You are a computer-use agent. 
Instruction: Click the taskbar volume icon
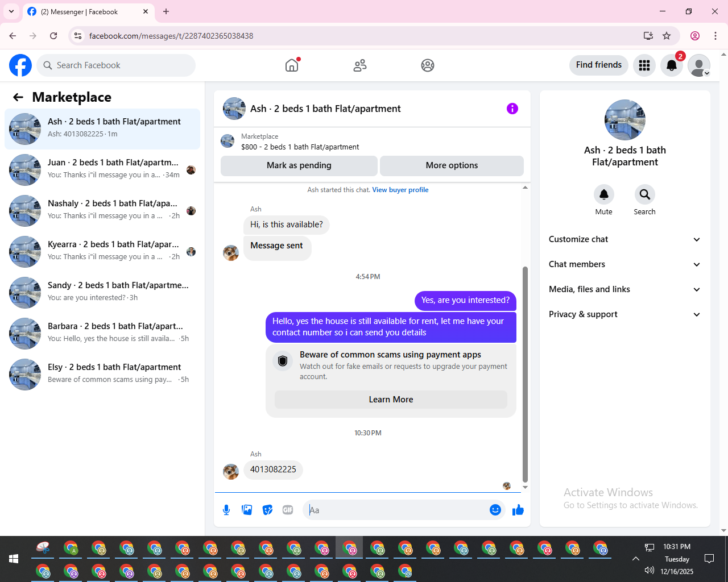tap(650, 571)
